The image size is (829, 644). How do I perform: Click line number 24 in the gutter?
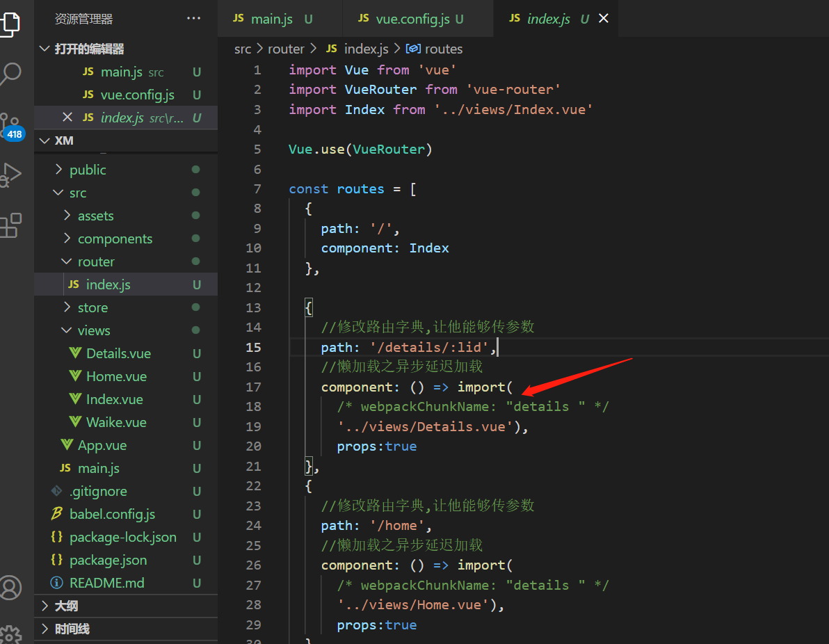tap(254, 526)
